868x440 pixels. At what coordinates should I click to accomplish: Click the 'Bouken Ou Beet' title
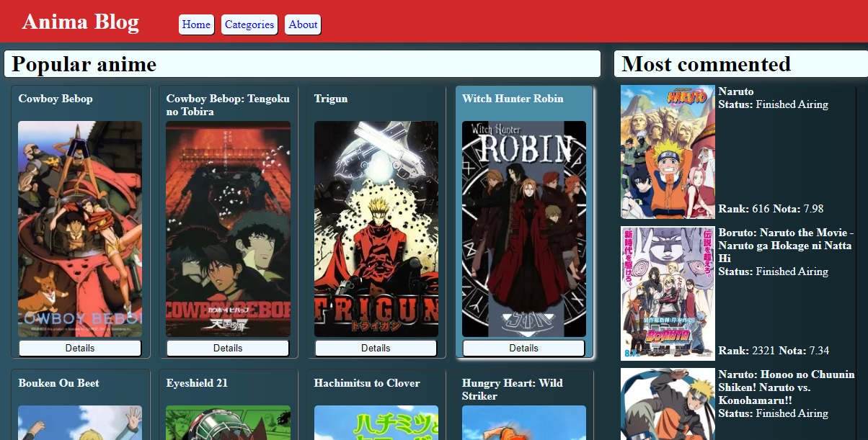pyautogui.click(x=58, y=383)
